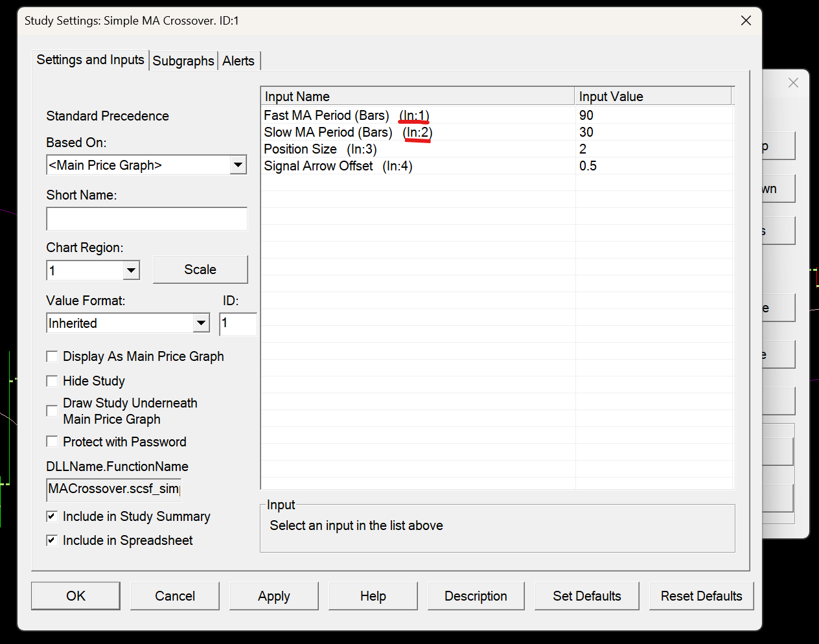
Task: Uncheck Include in Study Summary
Action: pos(52,516)
